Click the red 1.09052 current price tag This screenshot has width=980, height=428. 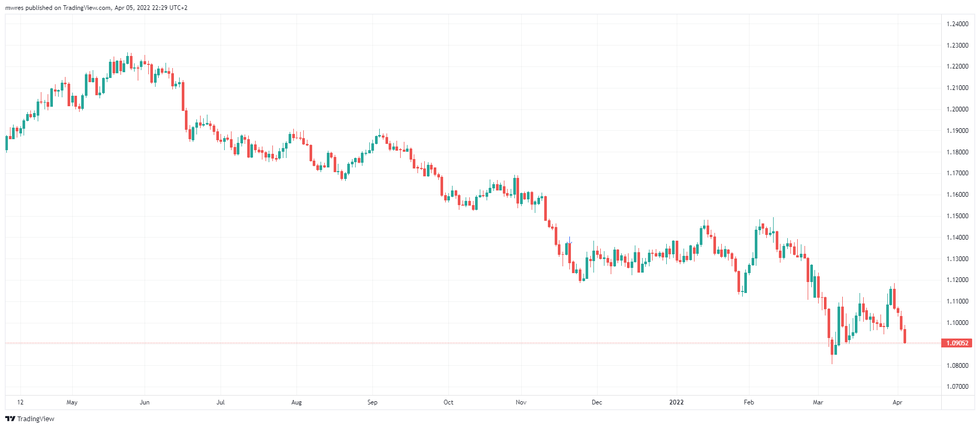[x=957, y=343]
